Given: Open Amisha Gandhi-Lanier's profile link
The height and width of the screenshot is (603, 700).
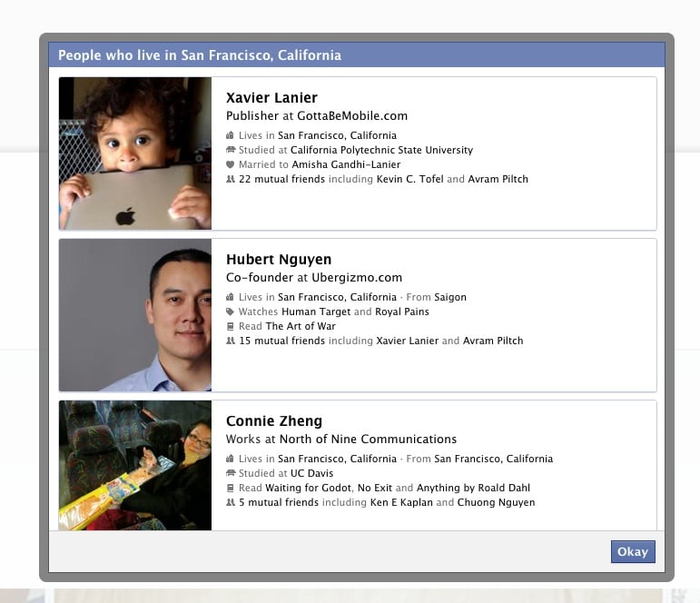Looking at the screenshot, I should click(346, 164).
